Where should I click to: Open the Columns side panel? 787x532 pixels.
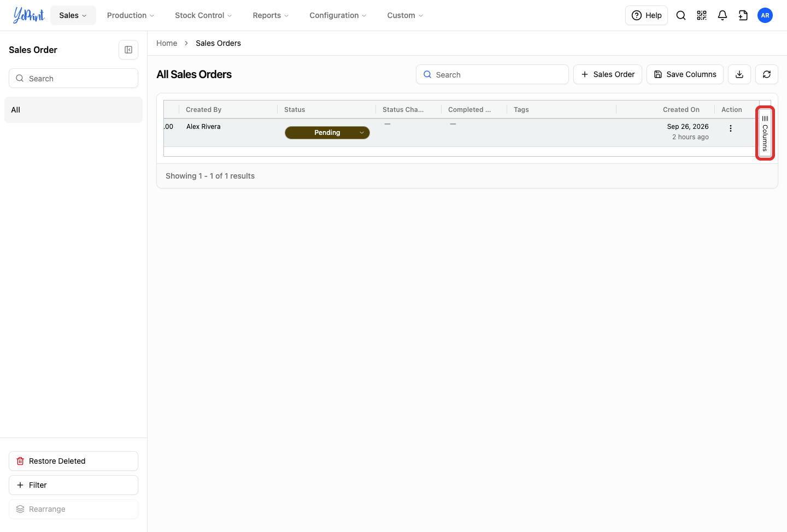[x=765, y=133]
